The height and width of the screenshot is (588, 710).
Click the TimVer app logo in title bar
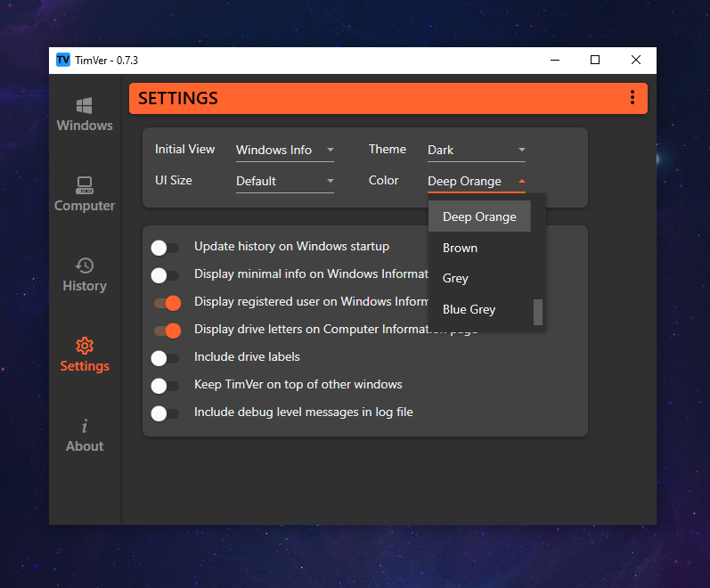(63, 60)
